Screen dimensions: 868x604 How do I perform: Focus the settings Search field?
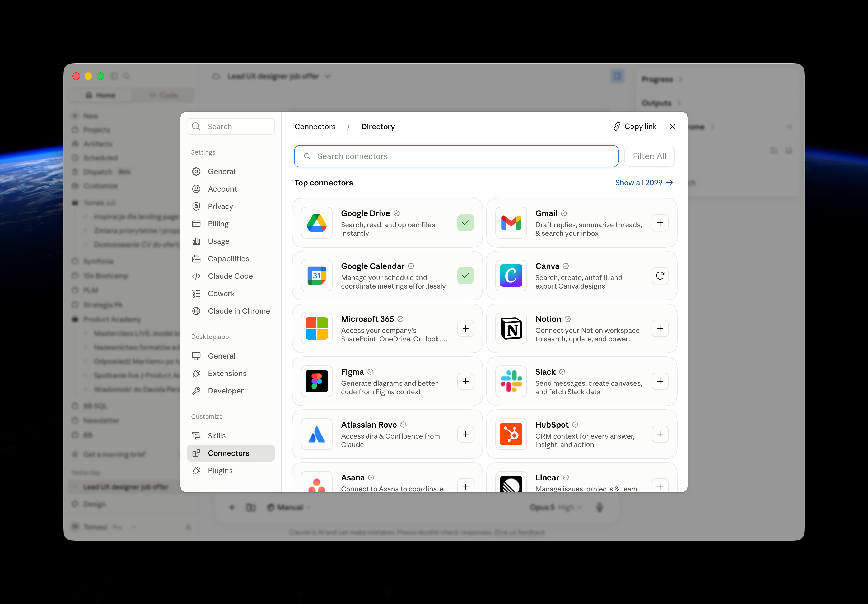coord(231,126)
